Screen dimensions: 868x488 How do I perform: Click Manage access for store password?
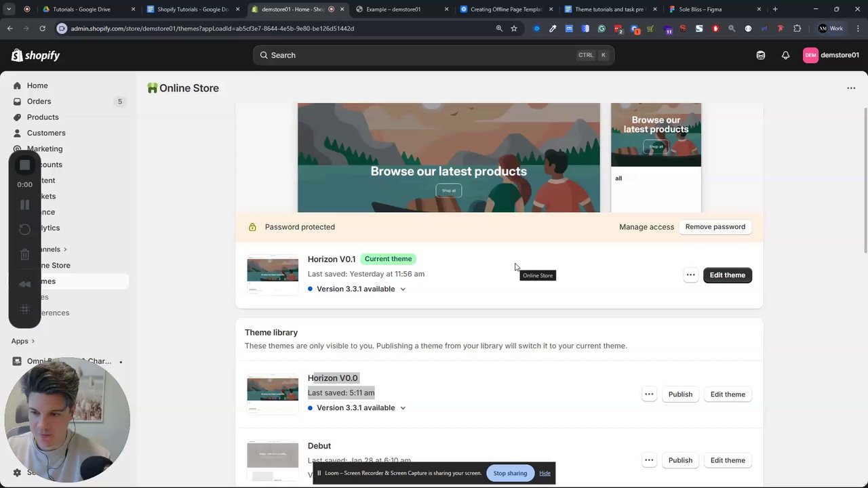tap(646, 227)
